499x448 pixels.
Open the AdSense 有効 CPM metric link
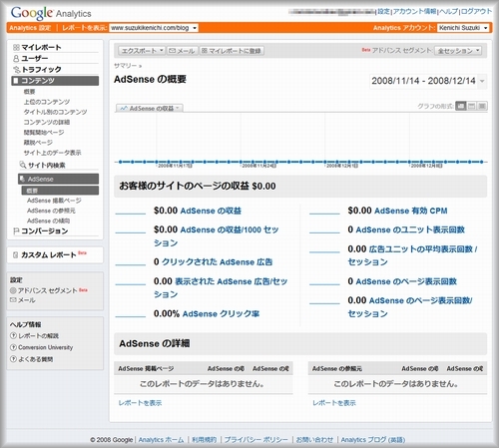pyautogui.click(x=411, y=211)
